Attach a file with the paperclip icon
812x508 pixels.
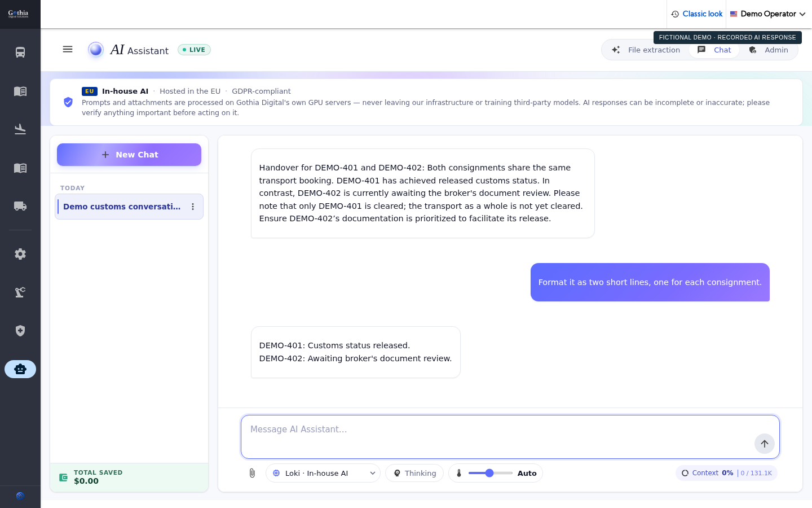coord(252,473)
